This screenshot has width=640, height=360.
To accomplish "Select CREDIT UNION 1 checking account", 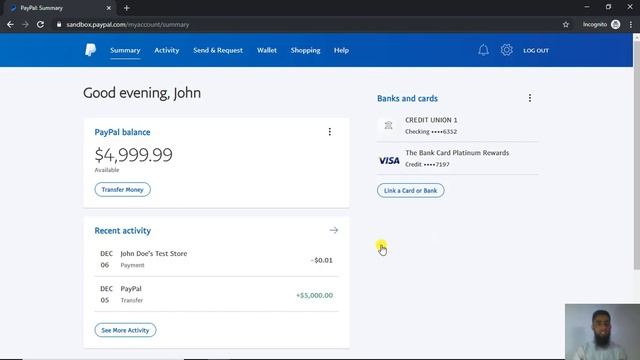I will click(457, 125).
